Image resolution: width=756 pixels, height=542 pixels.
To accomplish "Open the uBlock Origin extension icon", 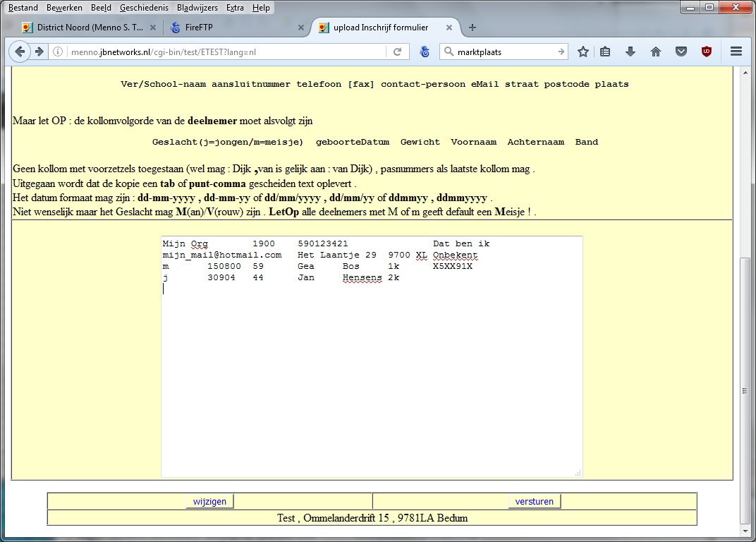I will 706,52.
